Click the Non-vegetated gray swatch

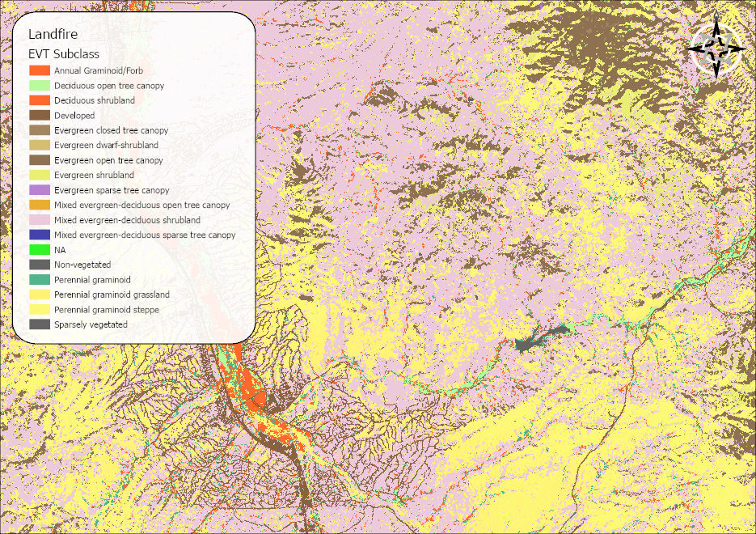[x=40, y=265]
